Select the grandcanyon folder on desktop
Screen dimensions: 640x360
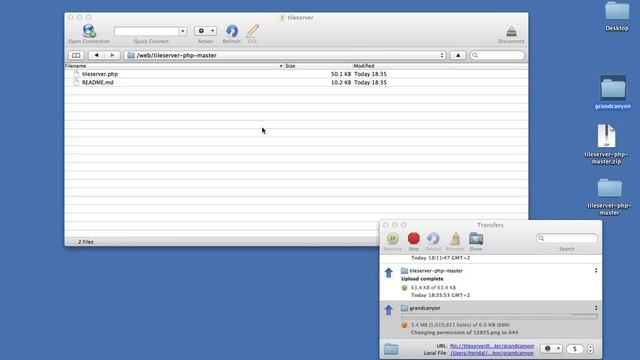613,92
